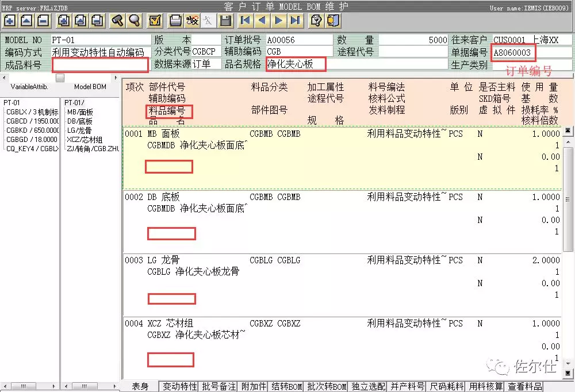This screenshot has width=575, height=392.
Task: Open the 变动特性 tab
Action: tap(179, 386)
